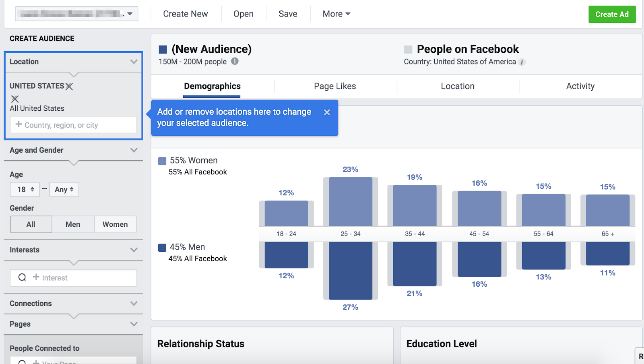The width and height of the screenshot is (644, 364).
Task: Click the 55% Women legend square
Action: click(162, 161)
